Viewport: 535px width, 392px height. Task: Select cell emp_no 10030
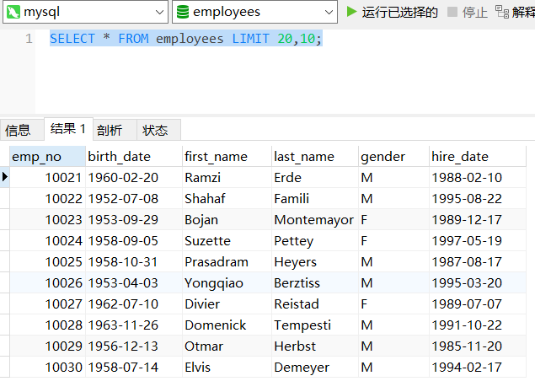pyautogui.click(x=47, y=368)
